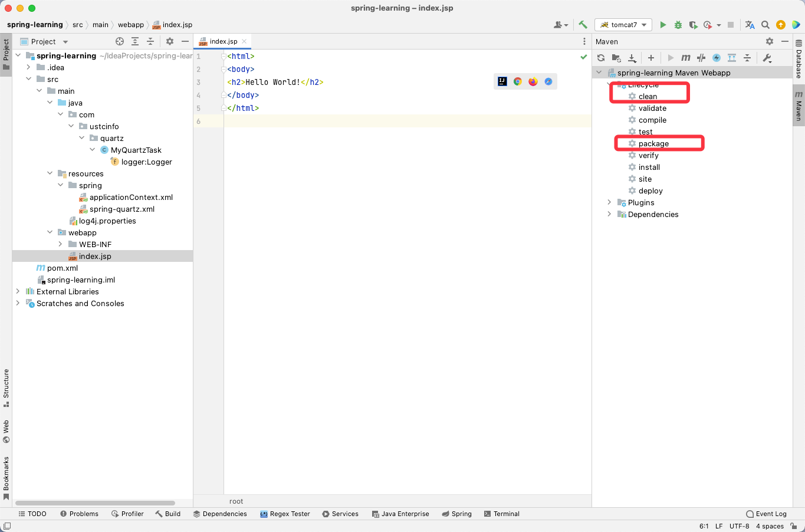805x532 pixels.
Task: Open editor tabs three-dot menu
Action: [x=584, y=41]
